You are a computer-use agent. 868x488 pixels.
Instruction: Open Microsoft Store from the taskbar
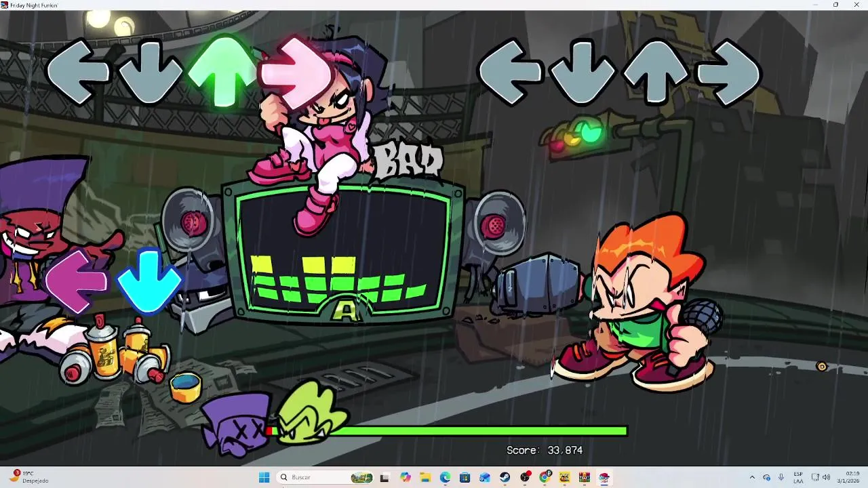point(465,477)
